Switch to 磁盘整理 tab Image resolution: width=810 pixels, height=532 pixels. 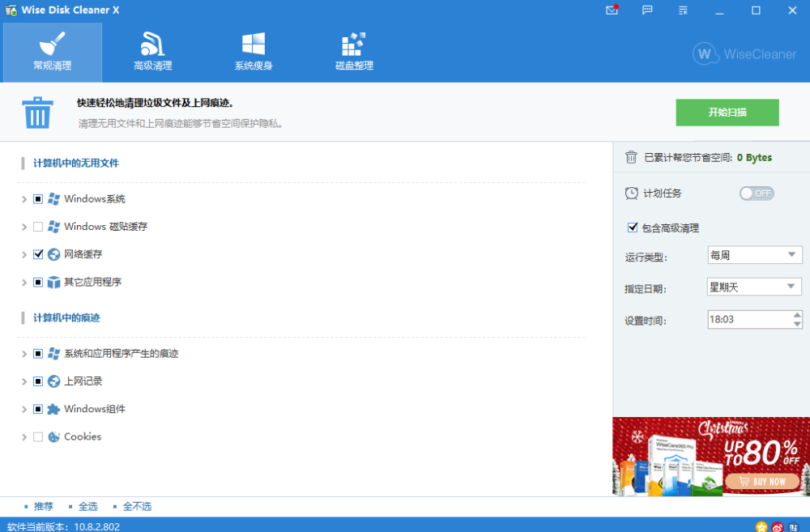[x=354, y=52]
